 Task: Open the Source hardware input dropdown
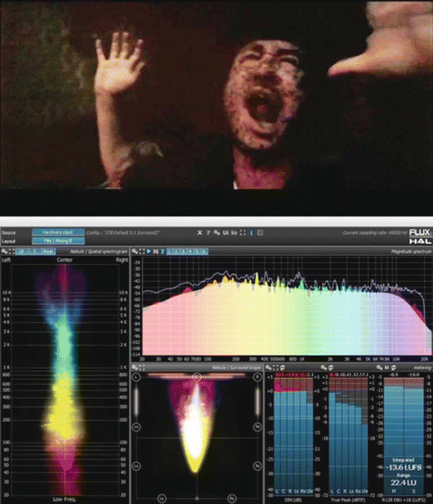coord(58,233)
